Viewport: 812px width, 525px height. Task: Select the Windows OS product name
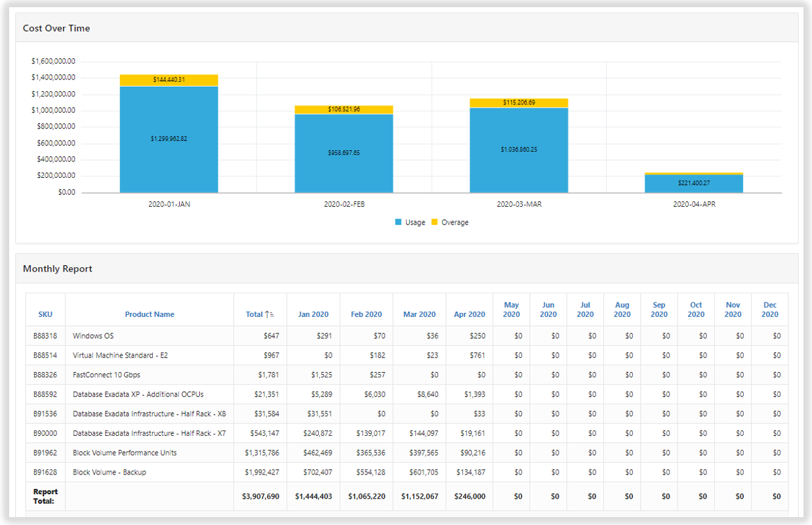[93, 336]
